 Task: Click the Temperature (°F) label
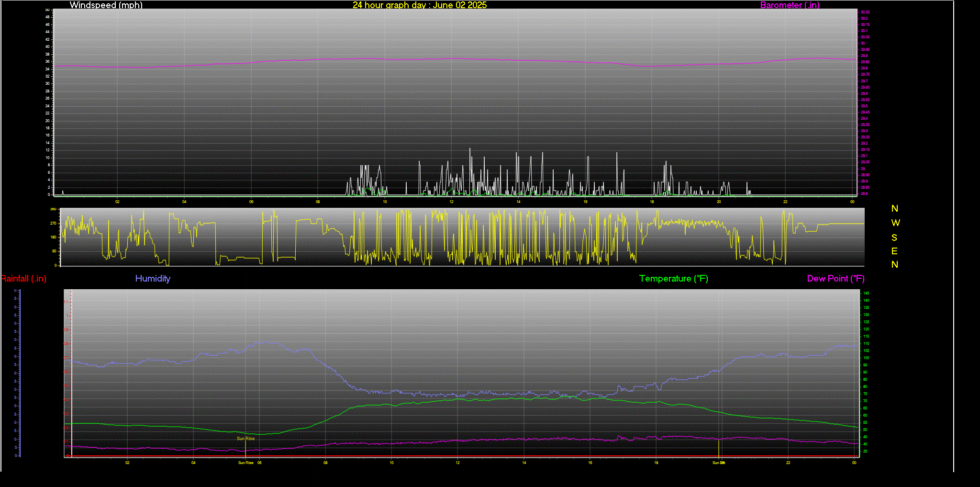(x=674, y=279)
